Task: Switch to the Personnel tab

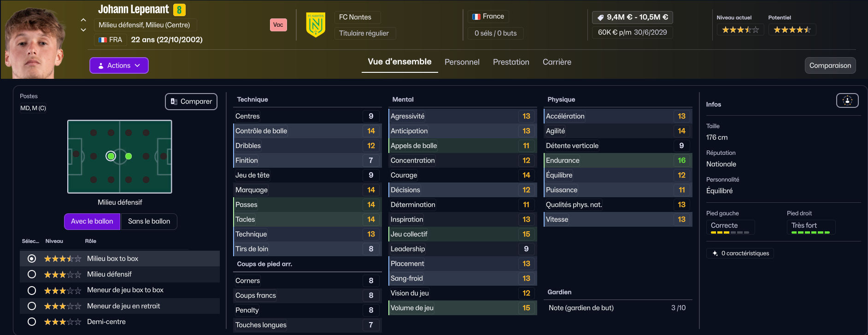Action: (462, 62)
